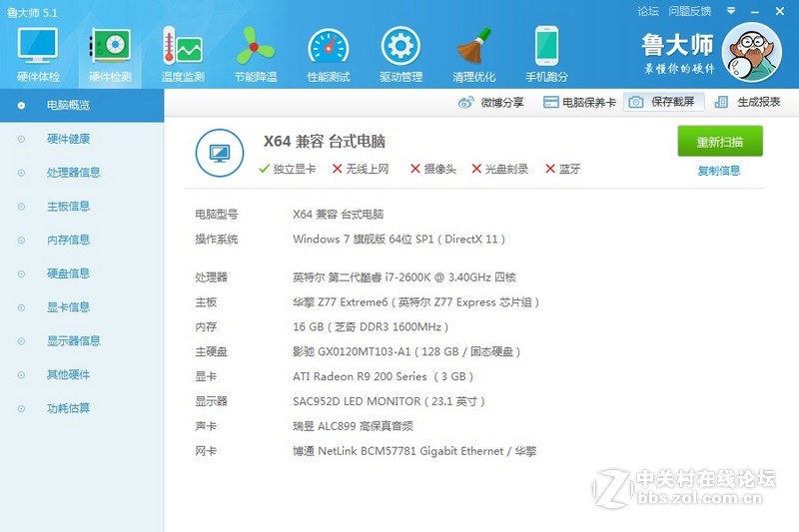Open the 硬件体检 hardware checkup module
This screenshot has width=799, height=532.
pos(38,56)
